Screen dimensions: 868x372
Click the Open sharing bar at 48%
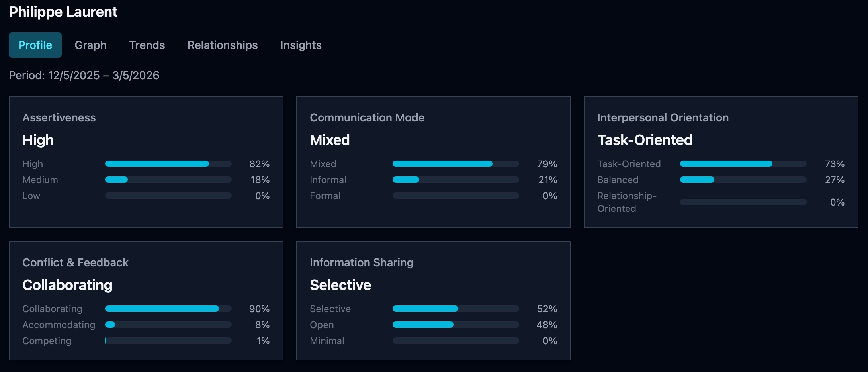point(456,325)
